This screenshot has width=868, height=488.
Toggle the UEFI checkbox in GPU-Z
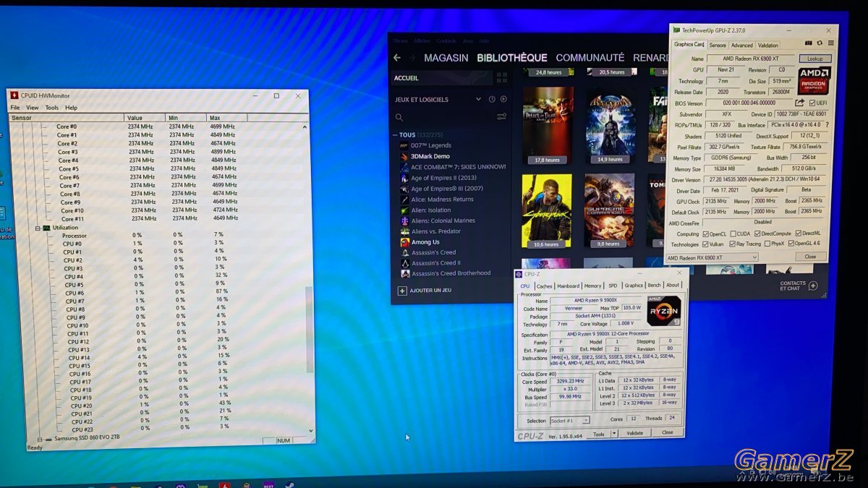pos(813,103)
